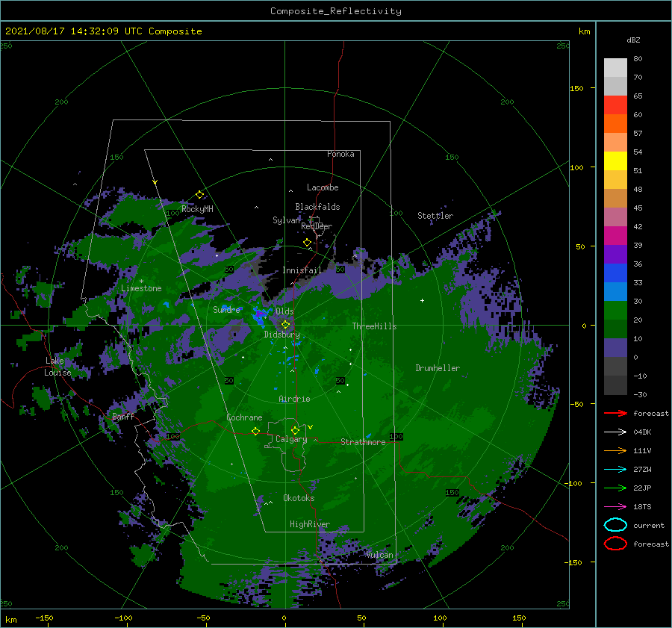Pick magenta 39-42 dBZ swatch

(615, 235)
